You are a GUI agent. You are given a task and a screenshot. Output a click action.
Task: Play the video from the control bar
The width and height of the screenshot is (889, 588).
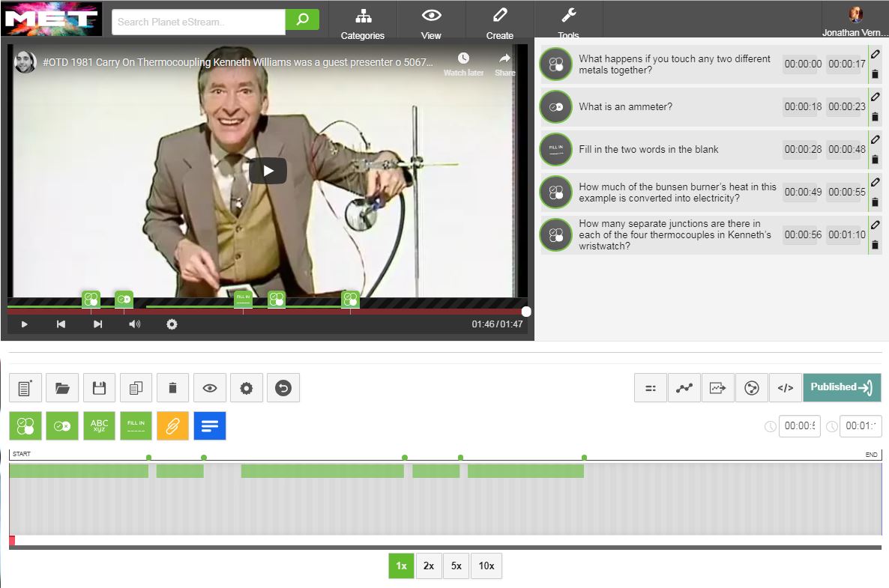pyautogui.click(x=25, y=324)
